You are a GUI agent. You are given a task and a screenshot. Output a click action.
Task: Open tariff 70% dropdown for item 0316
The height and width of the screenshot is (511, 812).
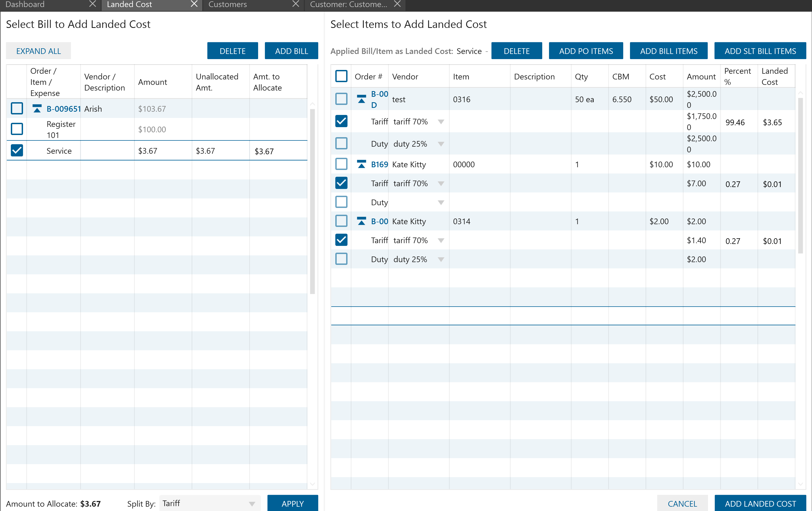(x=441, y=122)
